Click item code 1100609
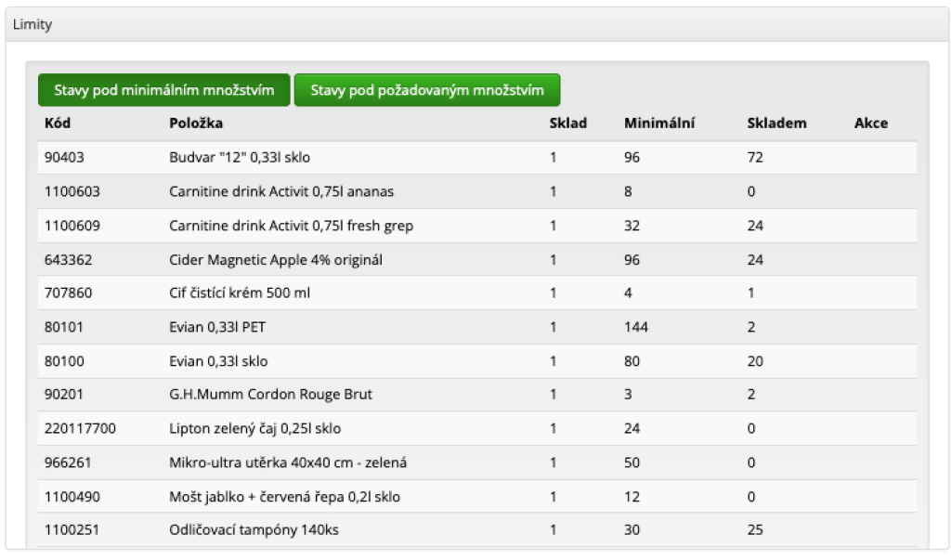The width and height of the screenshot is (951, 560). (x=72, y=226)
